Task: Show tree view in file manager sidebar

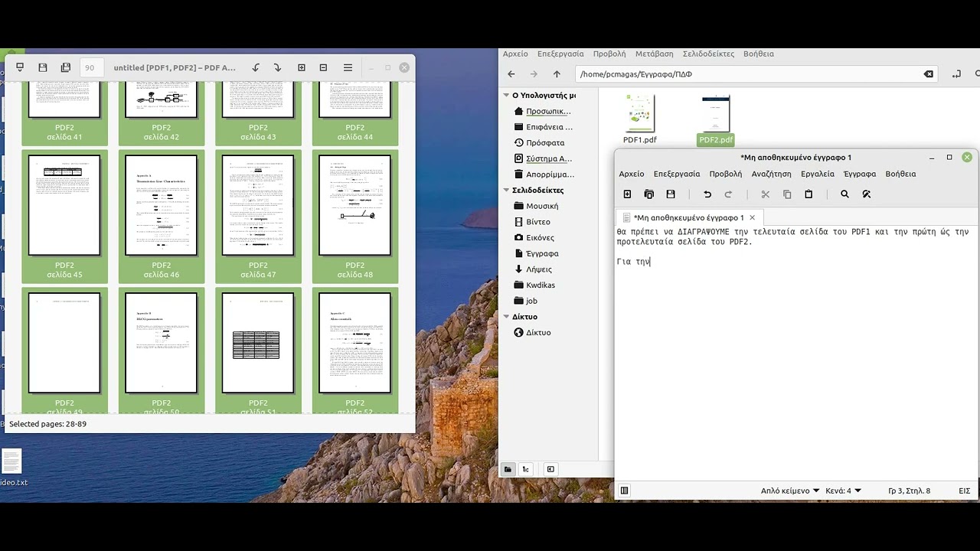Action: [526, 469]
